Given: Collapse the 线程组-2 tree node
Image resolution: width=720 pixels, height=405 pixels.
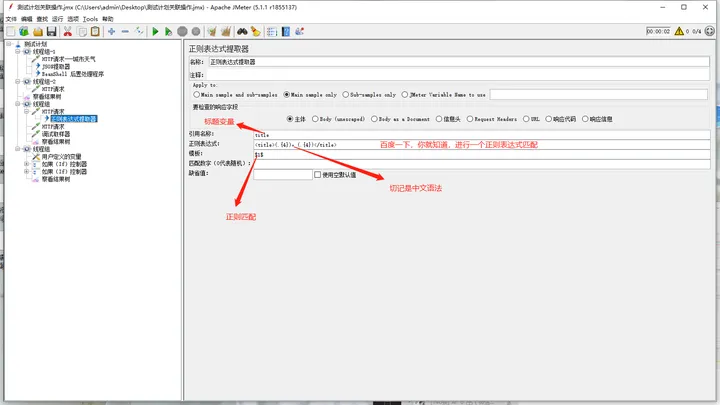Looking at the screenshot, I should pos(17,82).
